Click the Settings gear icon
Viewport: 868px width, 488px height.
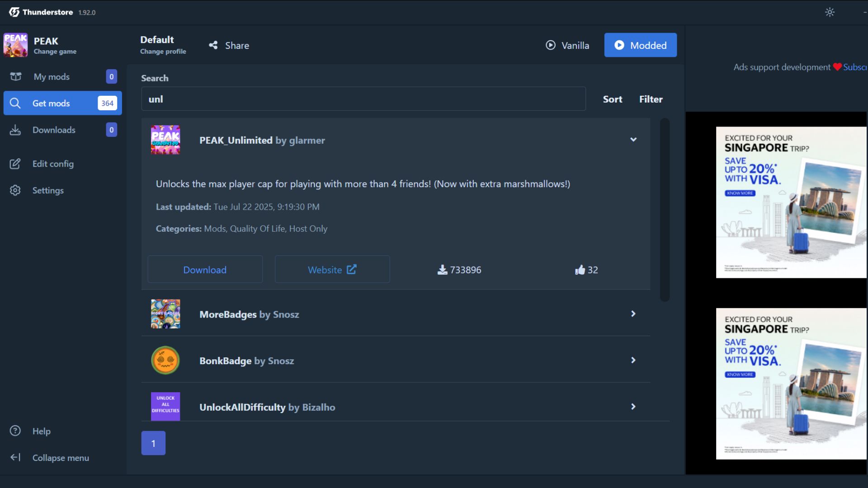[x=15, y=190]
